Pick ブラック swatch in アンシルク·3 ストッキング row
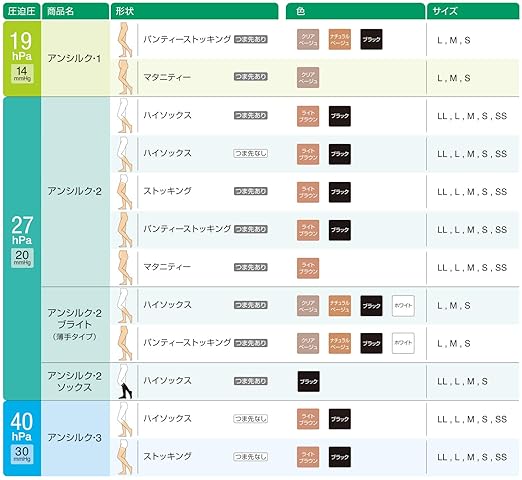 click(340, 457)
